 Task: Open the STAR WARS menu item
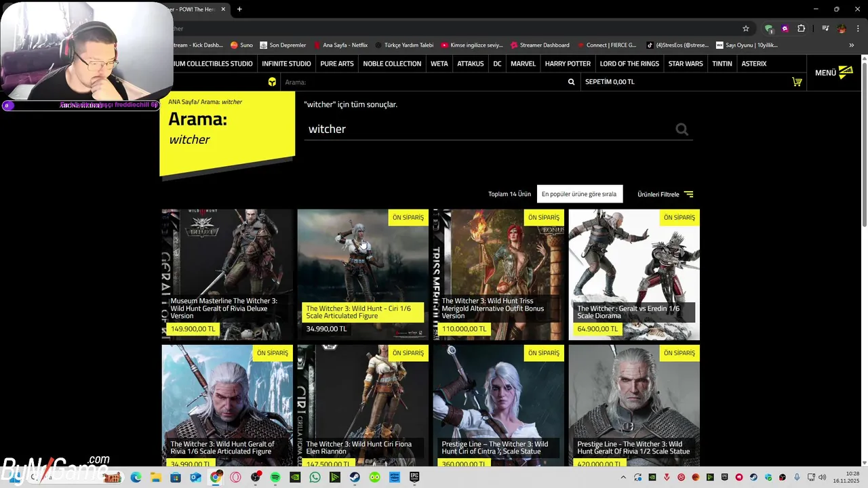[686, 64]
